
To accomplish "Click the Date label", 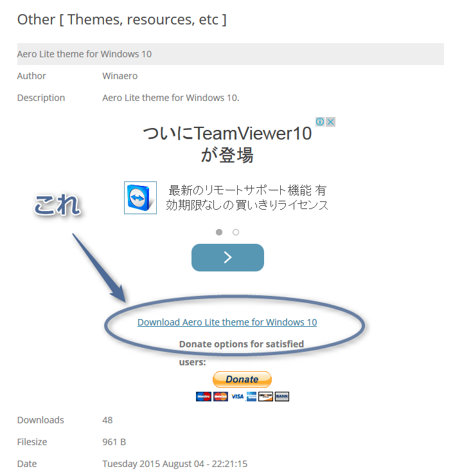I will coord(27,464).
